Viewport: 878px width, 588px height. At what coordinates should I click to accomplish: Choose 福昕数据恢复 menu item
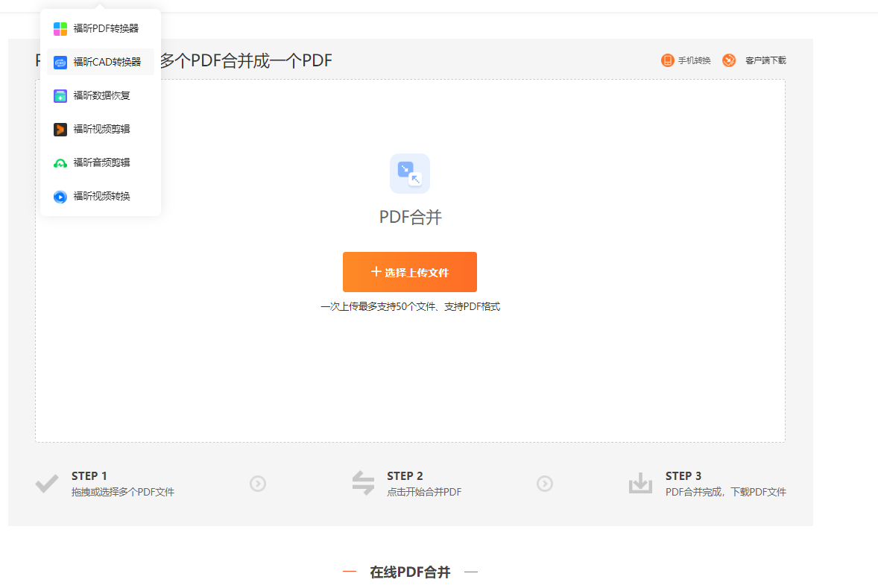tap(100, 95)
